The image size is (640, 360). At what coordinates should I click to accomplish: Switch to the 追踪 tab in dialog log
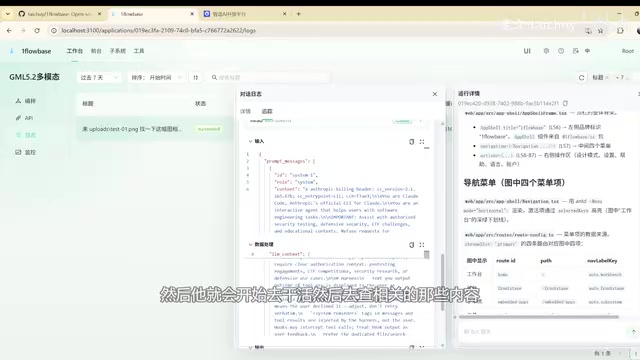click(x=267, y=111)
